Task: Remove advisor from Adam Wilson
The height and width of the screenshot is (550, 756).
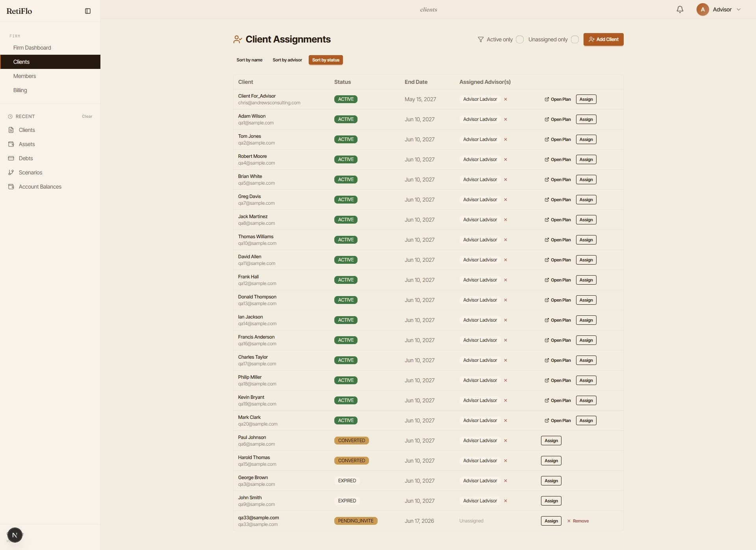Action: pyautogui.click(x=505, y=119)
